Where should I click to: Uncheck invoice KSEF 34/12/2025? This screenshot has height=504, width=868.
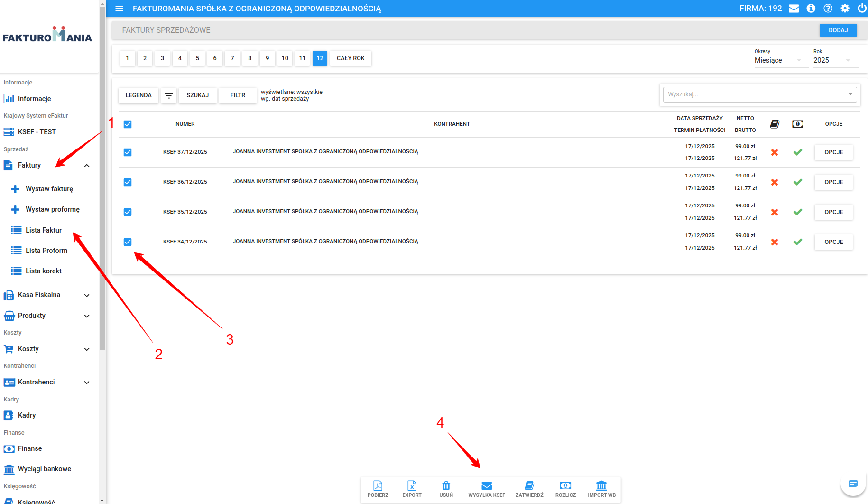click(x=128, y=242)
